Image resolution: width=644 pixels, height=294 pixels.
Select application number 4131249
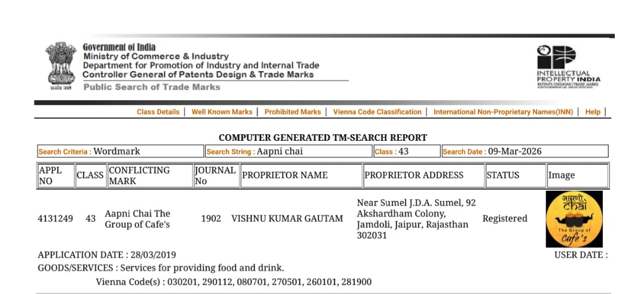pos(55,219)
